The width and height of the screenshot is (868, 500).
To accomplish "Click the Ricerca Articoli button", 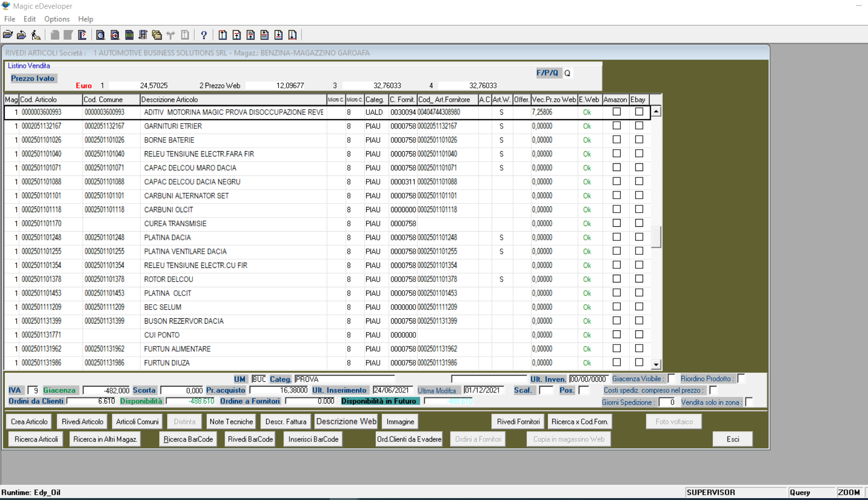I will [x=36, y=439].
